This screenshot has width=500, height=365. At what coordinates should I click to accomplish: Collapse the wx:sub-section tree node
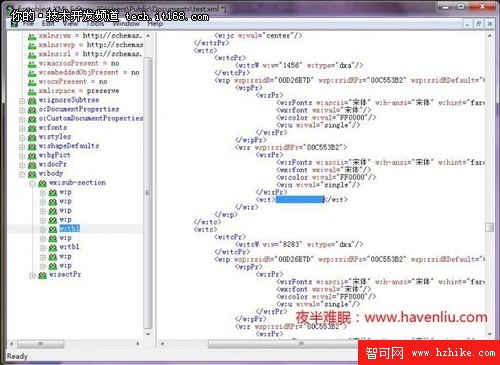(33, 183)
